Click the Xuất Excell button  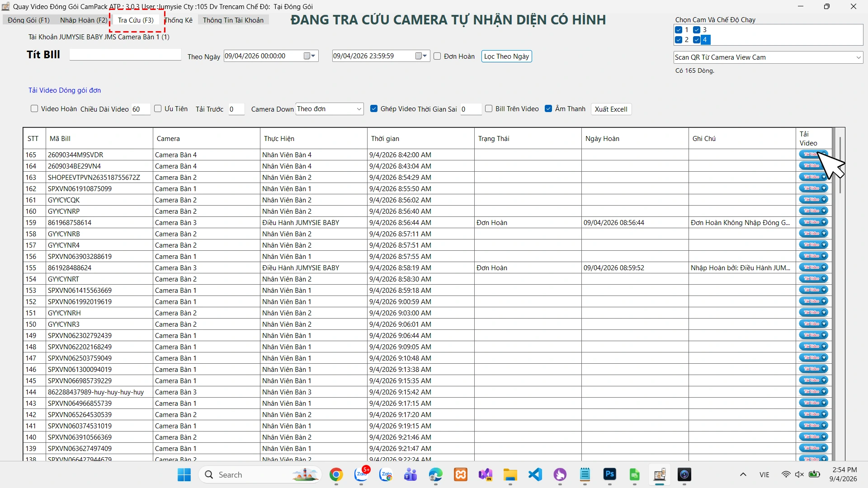coord(611,109)
